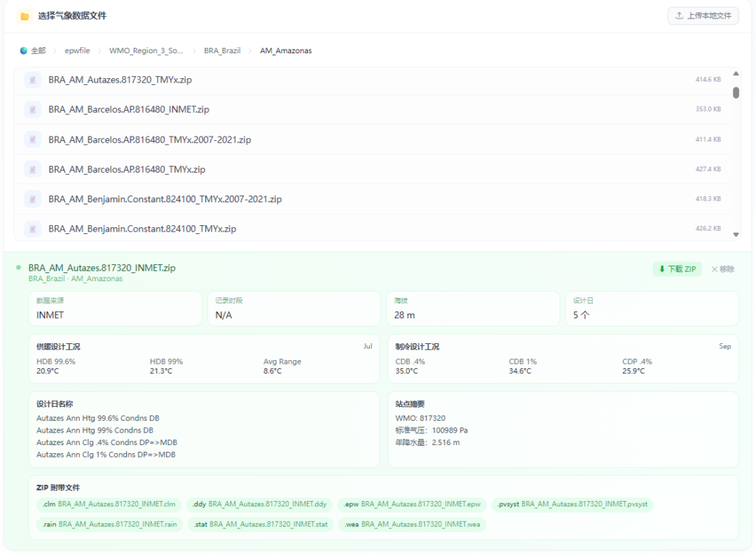The height and width of the screenshot is (555, 756).
Task: Go to the BRA_Brazil breadcrumb folder
Action: 222,51
